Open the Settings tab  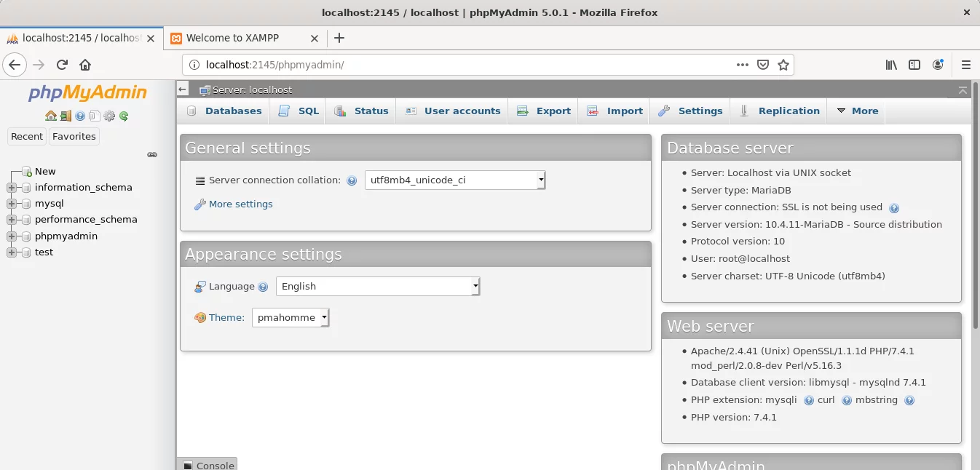689,111
